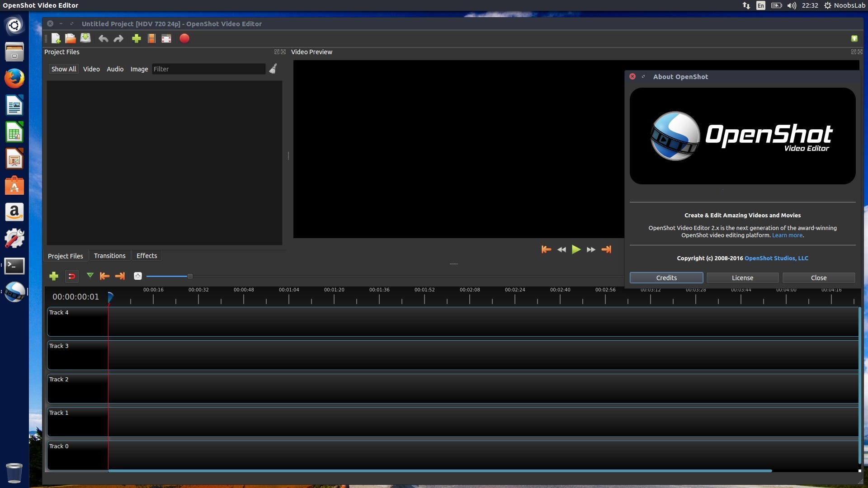Open the Trash in the launcher
The height and width of the screenshot is (488, 868).
click(14, 473)
